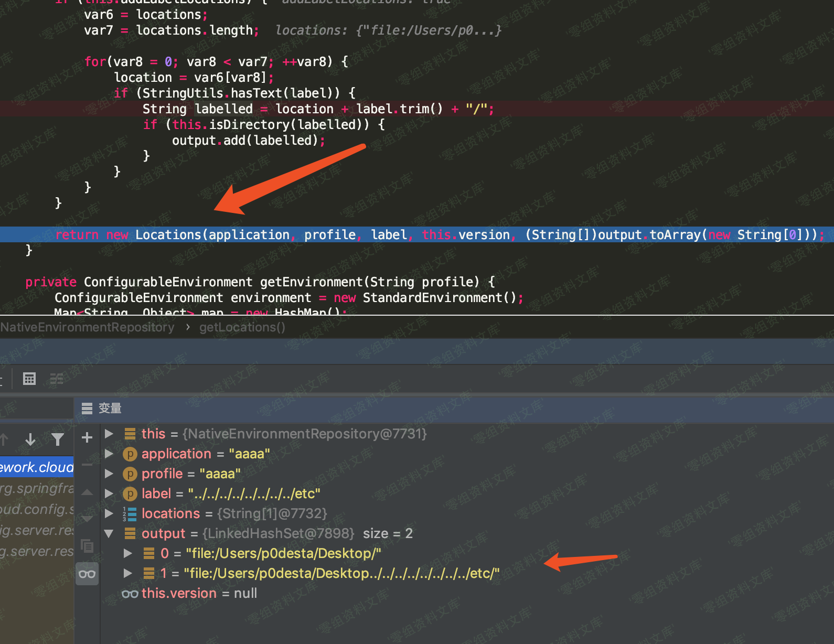Expand output element 1 entry

click(127, 573)
